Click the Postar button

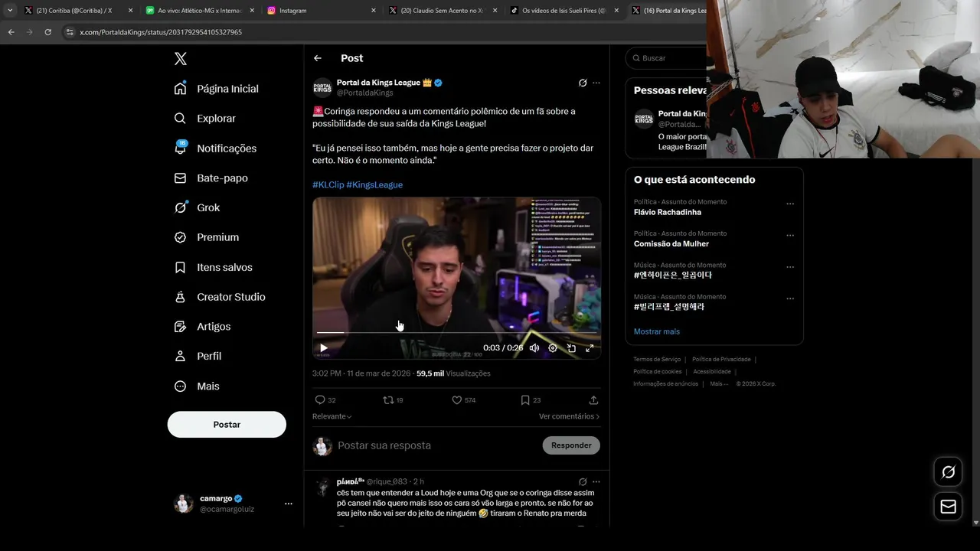[227, 425]
